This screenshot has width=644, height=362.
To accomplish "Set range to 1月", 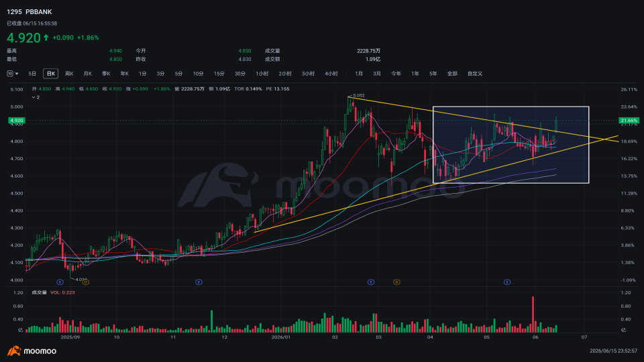I will 358,74.
